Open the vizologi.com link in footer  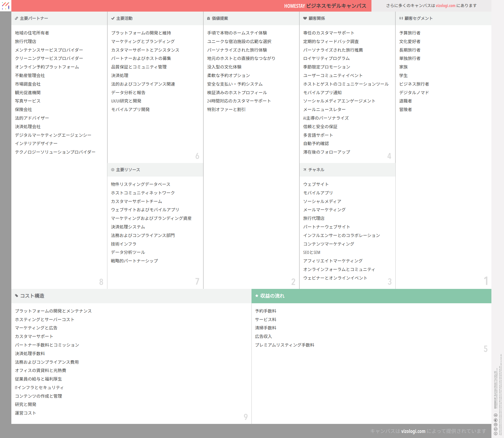coord(413,431)
